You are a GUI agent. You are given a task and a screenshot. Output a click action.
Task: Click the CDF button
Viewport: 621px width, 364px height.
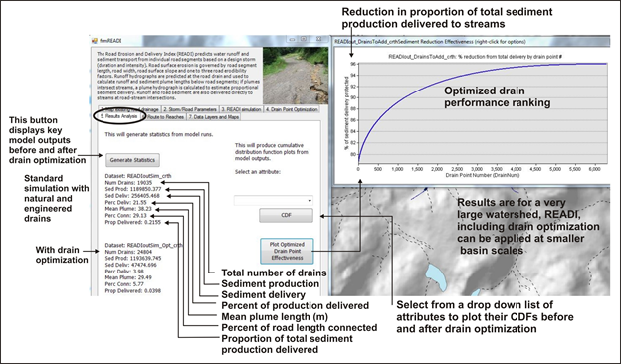click(x=286, y=215)
